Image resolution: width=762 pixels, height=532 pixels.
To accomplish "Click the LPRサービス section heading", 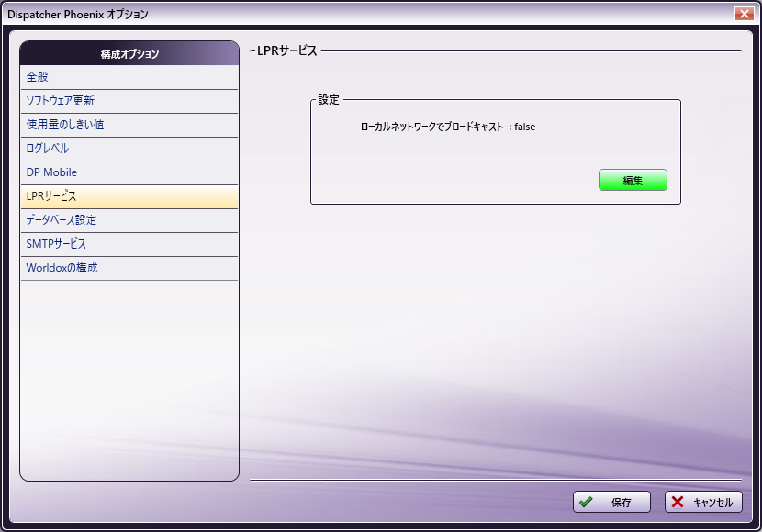I will pyautogui.click(x=284, y=51).
